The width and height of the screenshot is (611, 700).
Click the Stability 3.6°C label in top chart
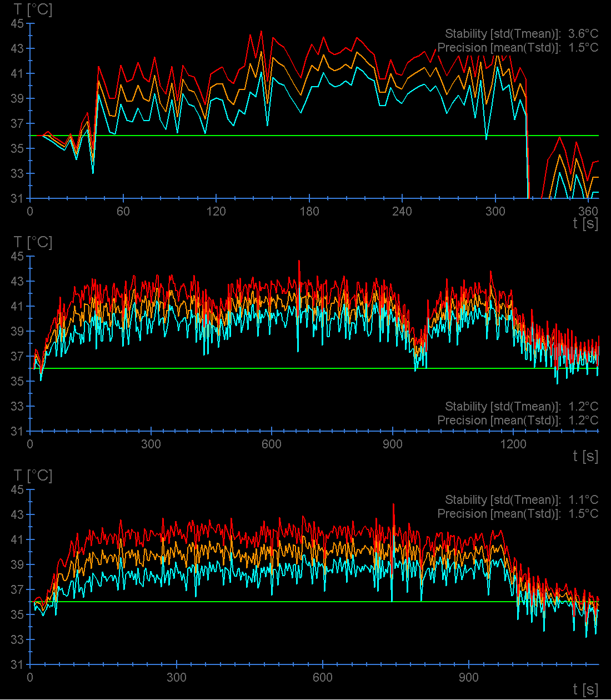coord(522,34)
